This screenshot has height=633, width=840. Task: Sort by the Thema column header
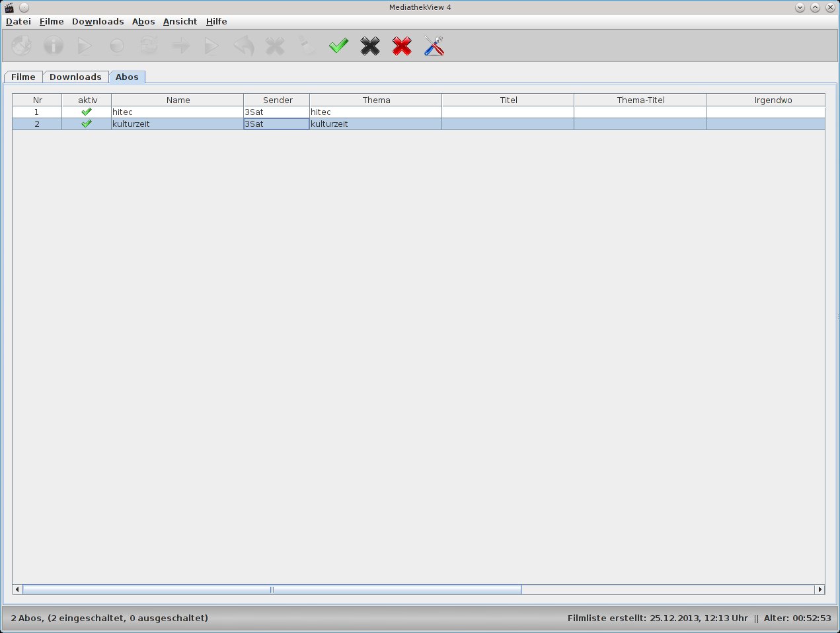point(376,100)
